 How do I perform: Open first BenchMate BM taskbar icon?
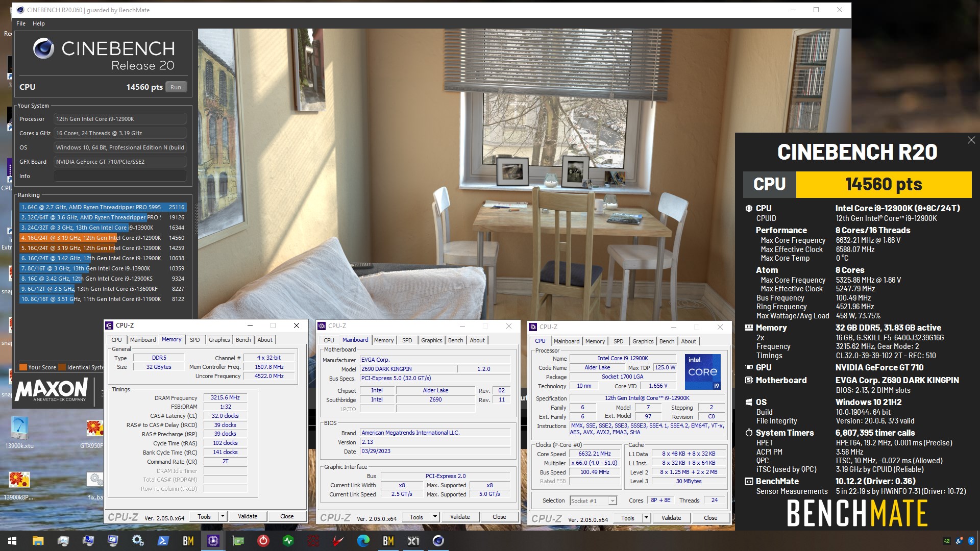pos(188,541)
